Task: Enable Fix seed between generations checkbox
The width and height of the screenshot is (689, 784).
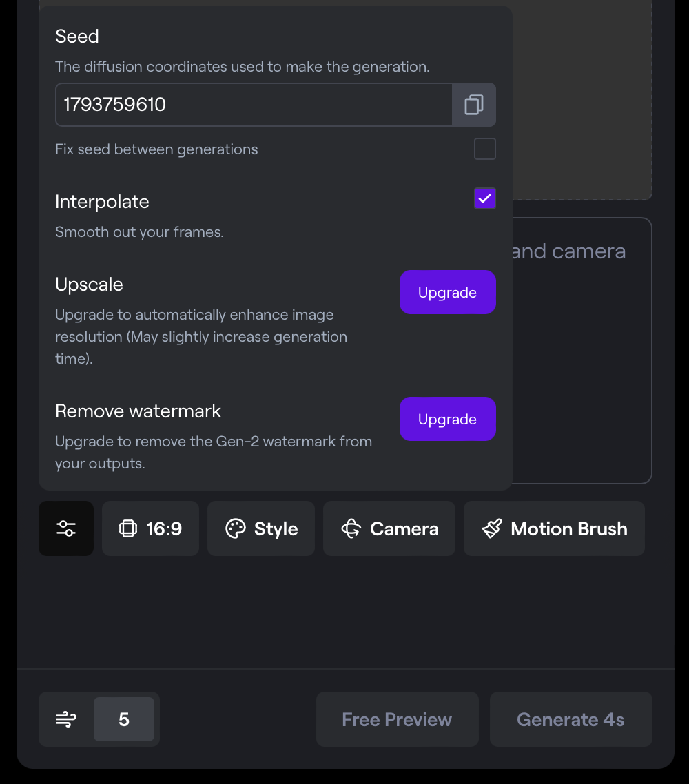Action: pos(485,149)
